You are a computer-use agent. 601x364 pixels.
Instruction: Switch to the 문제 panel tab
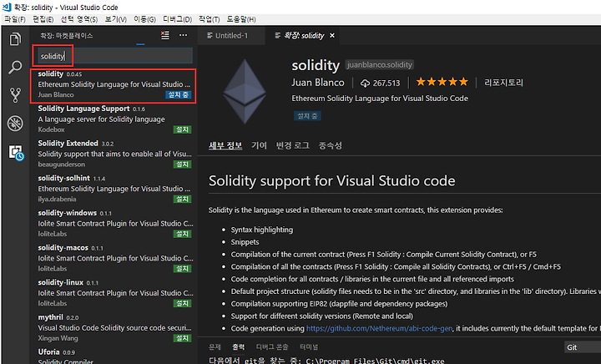[x=215, y=346]
